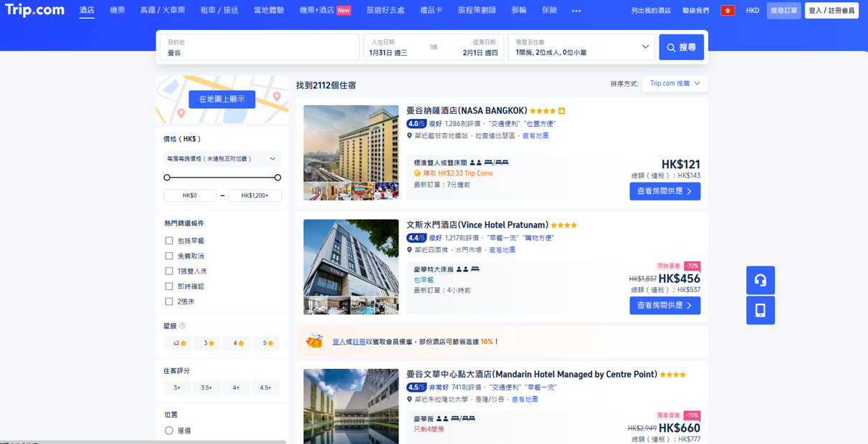
Task: Click the 搜尋訂單 button in header
Action: 783,11
